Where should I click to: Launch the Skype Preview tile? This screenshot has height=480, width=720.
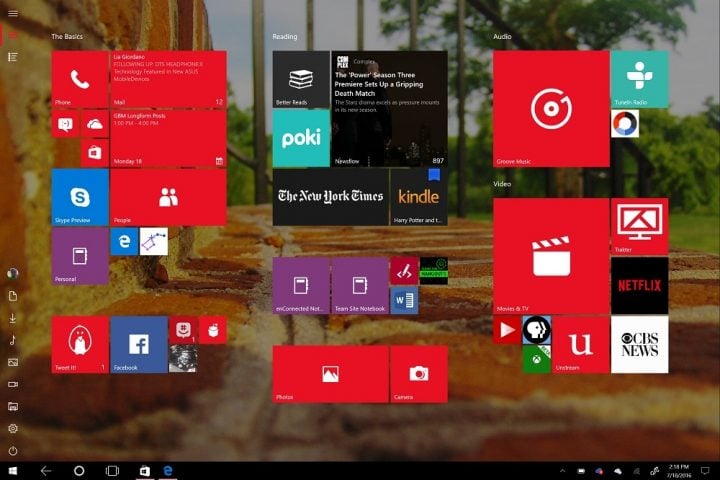[x=80, y=197]
